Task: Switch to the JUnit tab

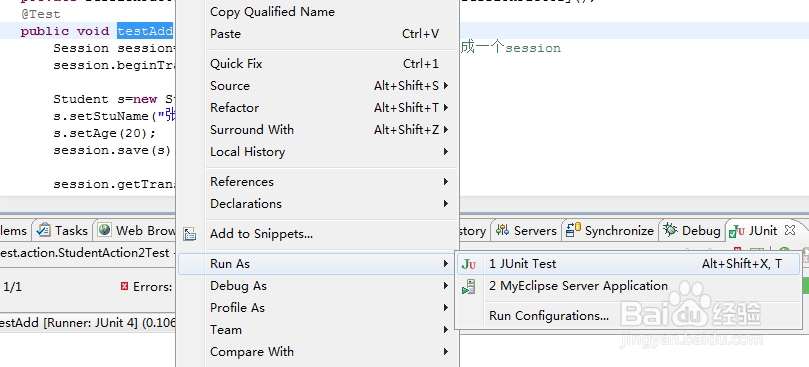Action: coord(756,230)
